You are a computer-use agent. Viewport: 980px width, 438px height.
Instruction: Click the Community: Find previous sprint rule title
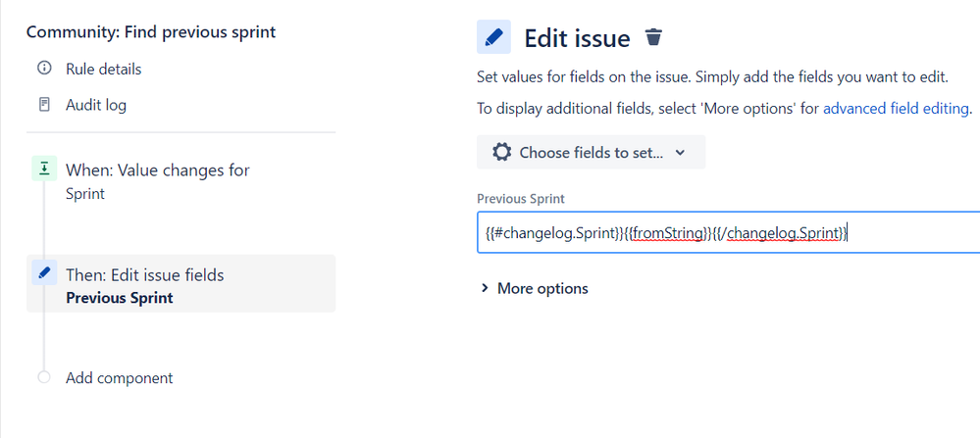click(151, 32)
